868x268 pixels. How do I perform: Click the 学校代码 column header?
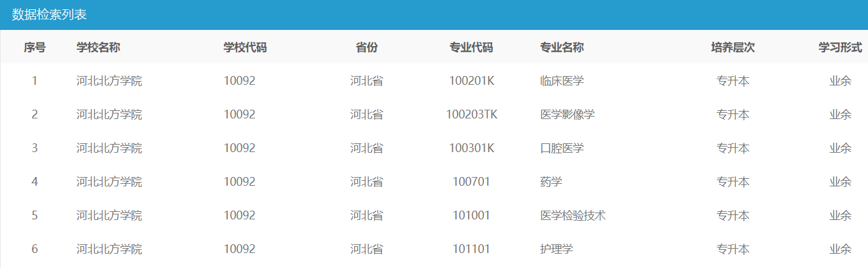click(245, 48)
